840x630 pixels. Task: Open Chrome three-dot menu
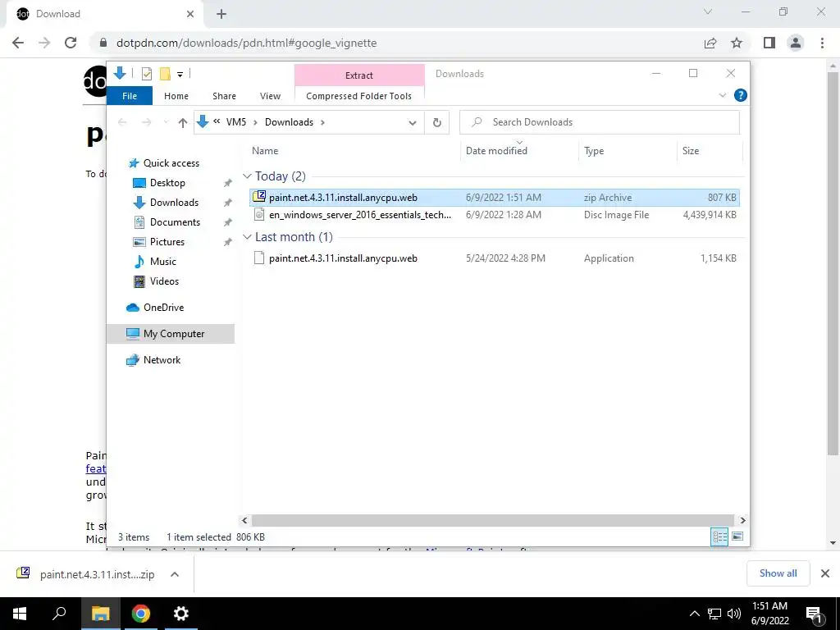[822, 43]
